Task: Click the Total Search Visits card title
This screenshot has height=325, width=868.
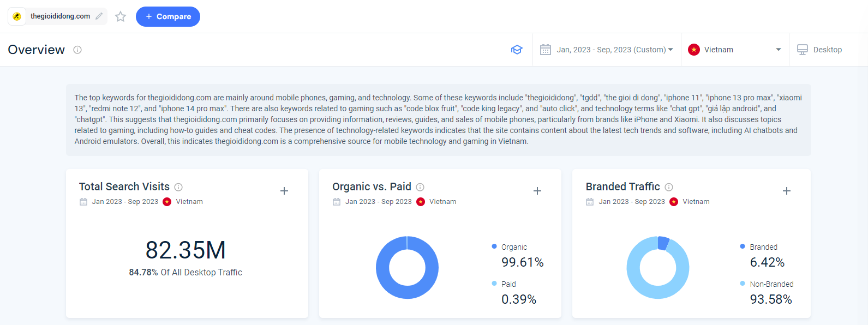Action: click(x=124, y=186)
